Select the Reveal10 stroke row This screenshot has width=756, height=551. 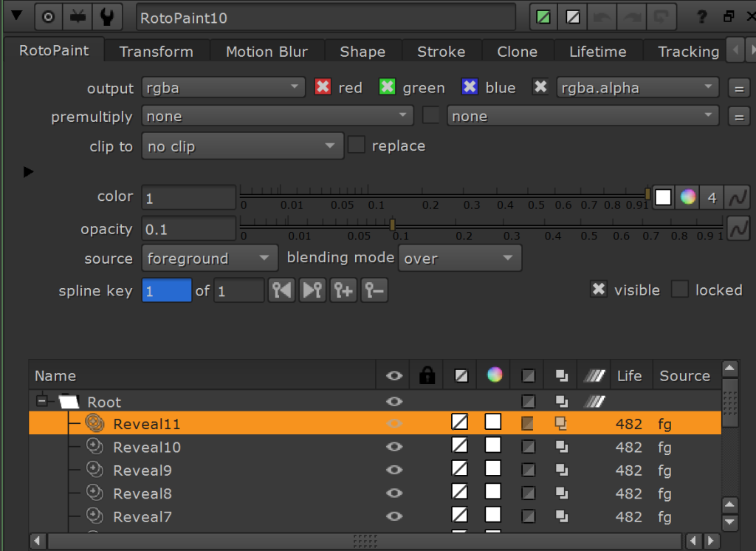click(375, 447)
